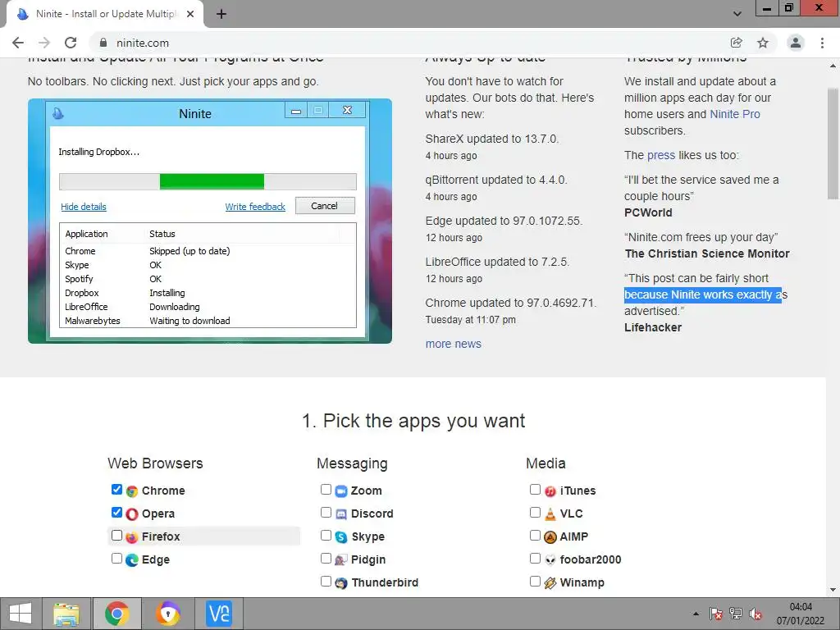Uncheck the Opera checkbox
Image resolution: width=840 pixels, height=630 pixels.
coord(116,512)
